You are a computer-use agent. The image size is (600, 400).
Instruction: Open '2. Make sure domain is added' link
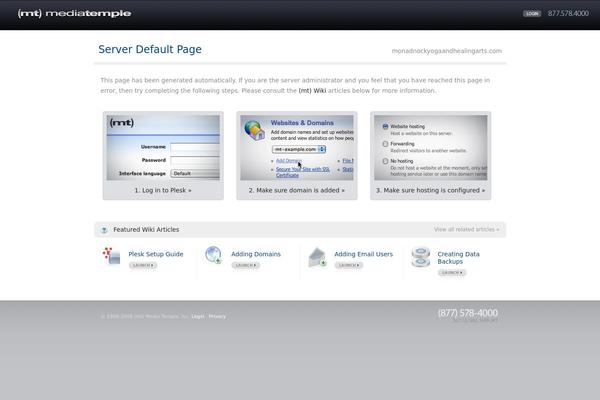pyautogui.click(x=297, y=190)
